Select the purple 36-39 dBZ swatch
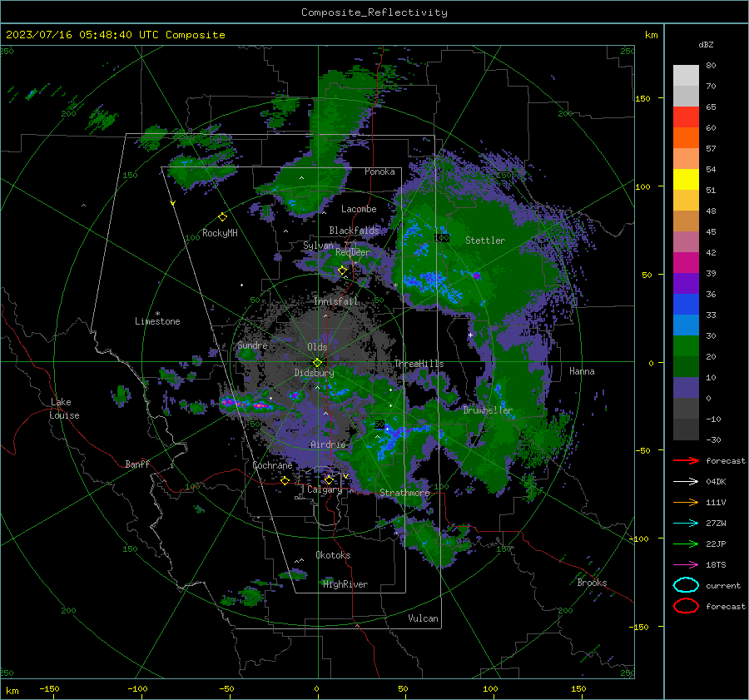This screenshot has height=700, width=749. (x=686, y=283)
